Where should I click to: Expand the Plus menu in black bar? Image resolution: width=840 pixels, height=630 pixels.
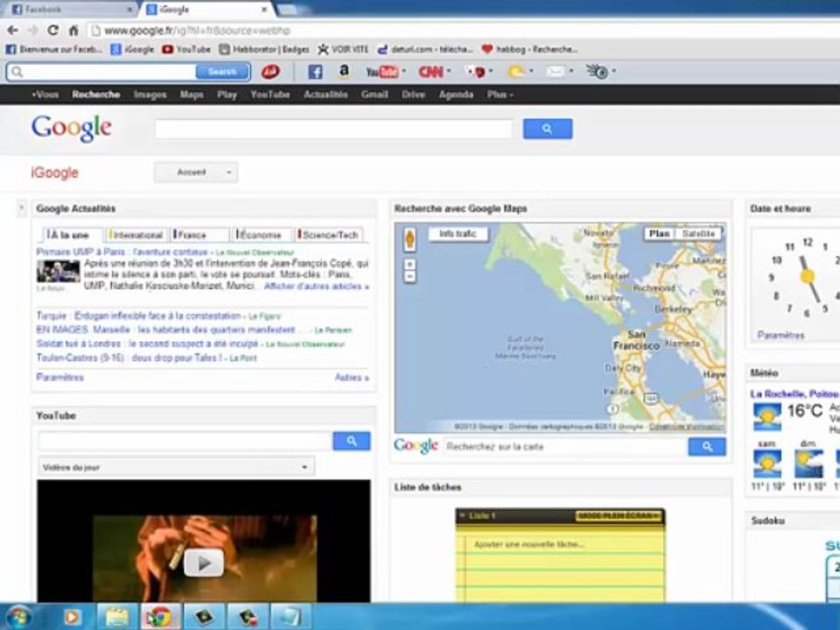point(500,94)
